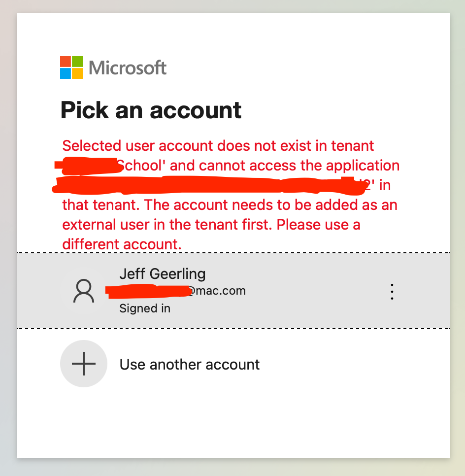The width and height of the screenshot is (465, 476).
Task: Click the blue square of the Microsoft logo
Action: click(65, 73)
